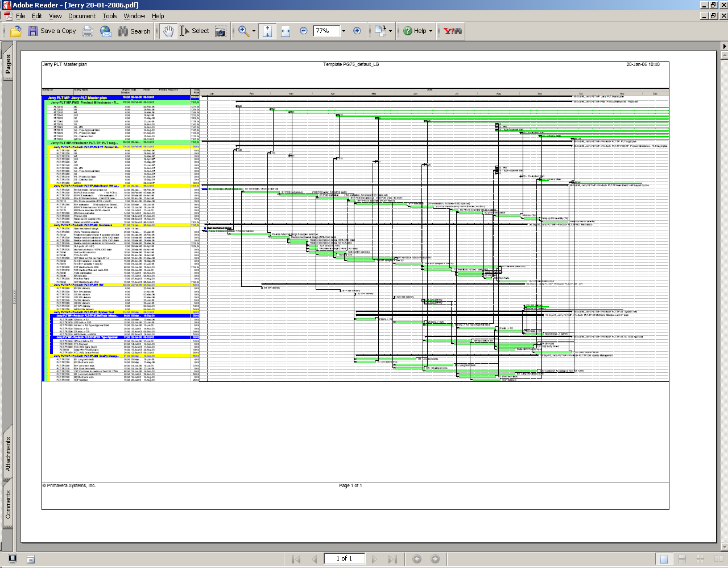Enable Single Page layout in status bar
The image size is (728, 568).
pos(664,559)
